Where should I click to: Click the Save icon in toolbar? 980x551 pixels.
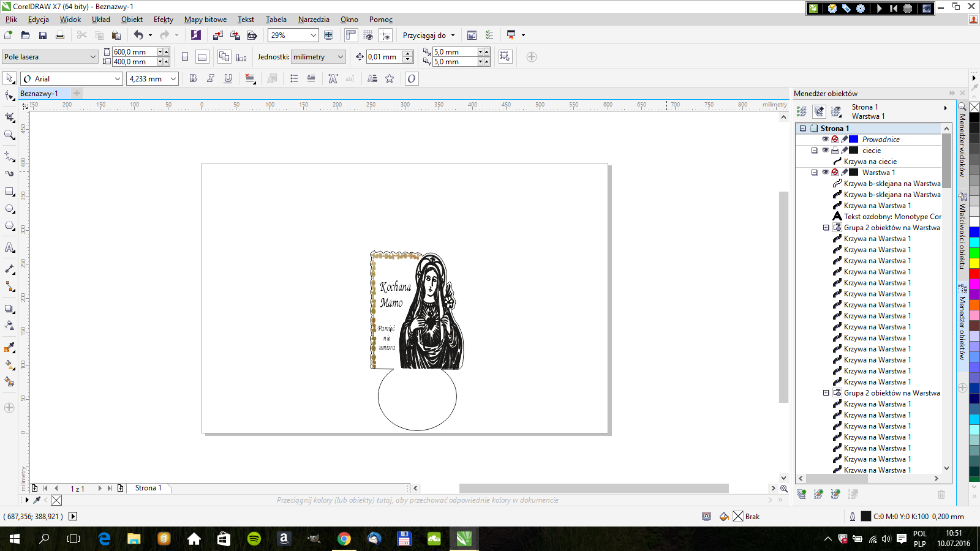[x=42, y=36]
